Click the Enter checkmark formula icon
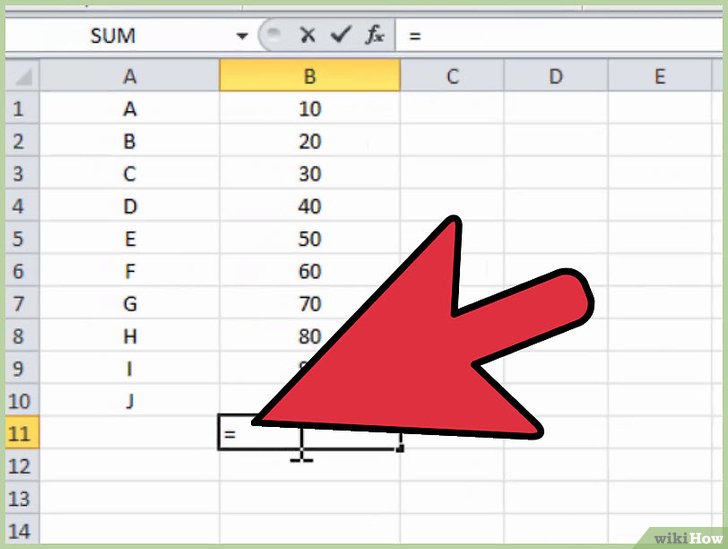 click(341, 35)
